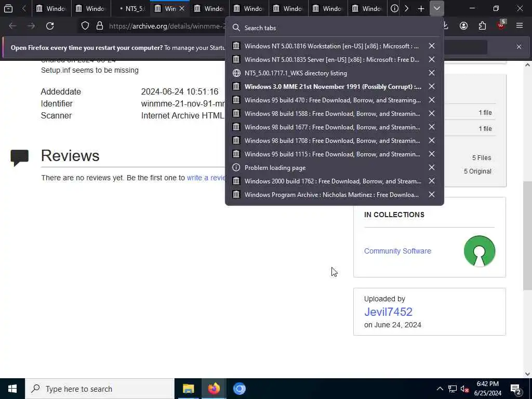Close Windows 3.0 MME list entry

432,87
